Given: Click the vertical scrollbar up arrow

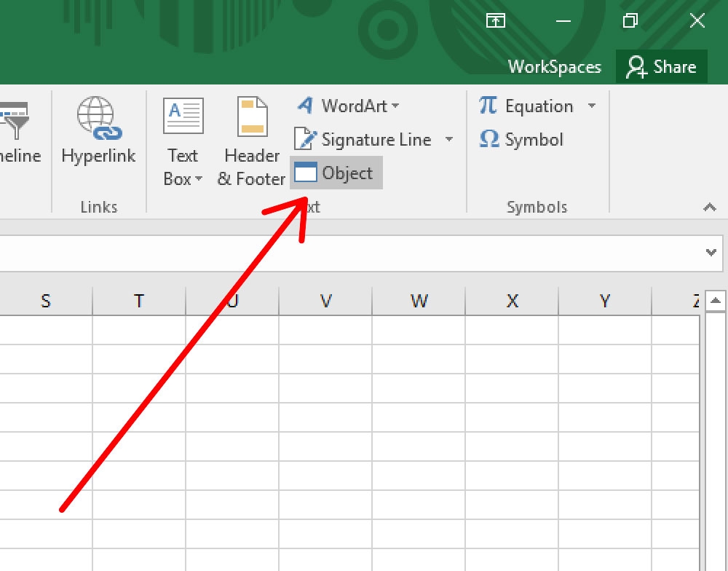Looking at the screenshot, I should pos(716,301).
